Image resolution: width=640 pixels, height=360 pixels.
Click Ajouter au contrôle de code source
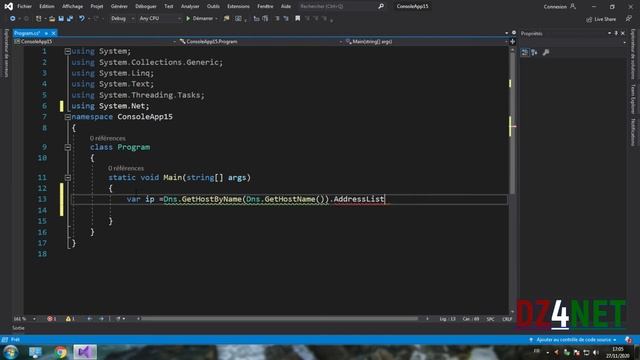(x=573, y=340)
